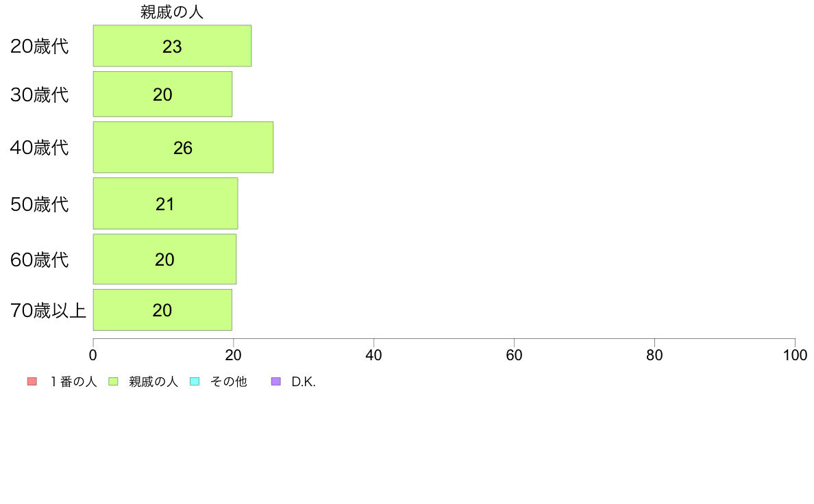Image resolution: width=814 pixels, height=504 pixels.
Task: Click the 70歳以上 category label
Action: pyautogui.click(x=48, y=310)
